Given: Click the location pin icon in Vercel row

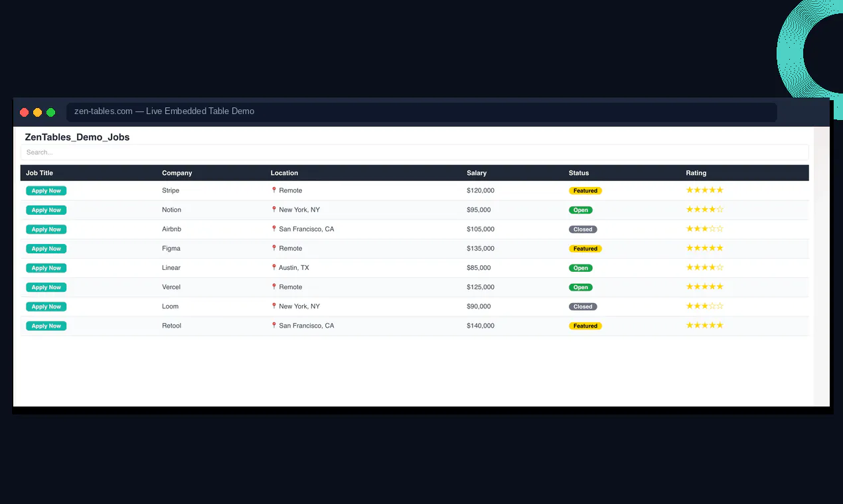Looking at the screenshot, I should tap(273, 286).
